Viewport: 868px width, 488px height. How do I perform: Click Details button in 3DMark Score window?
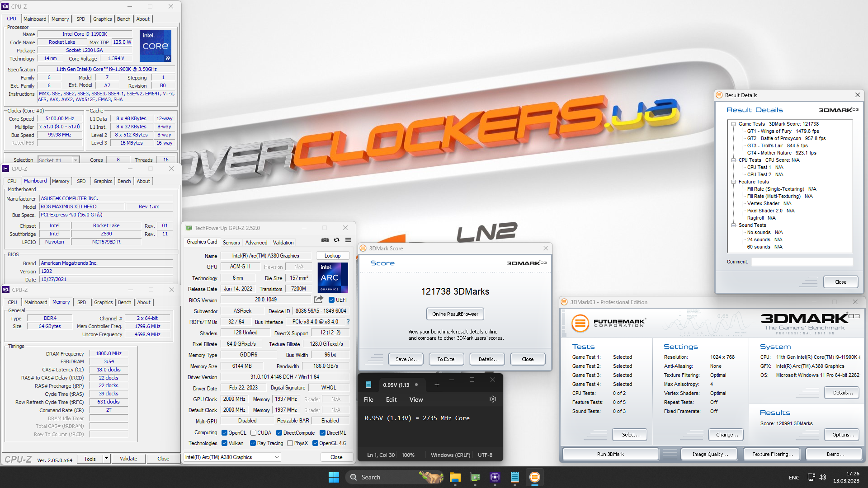(x=488, y=359)
